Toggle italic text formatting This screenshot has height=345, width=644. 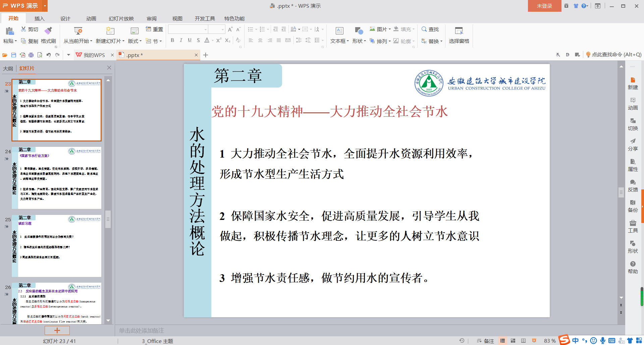coord(181,40)
